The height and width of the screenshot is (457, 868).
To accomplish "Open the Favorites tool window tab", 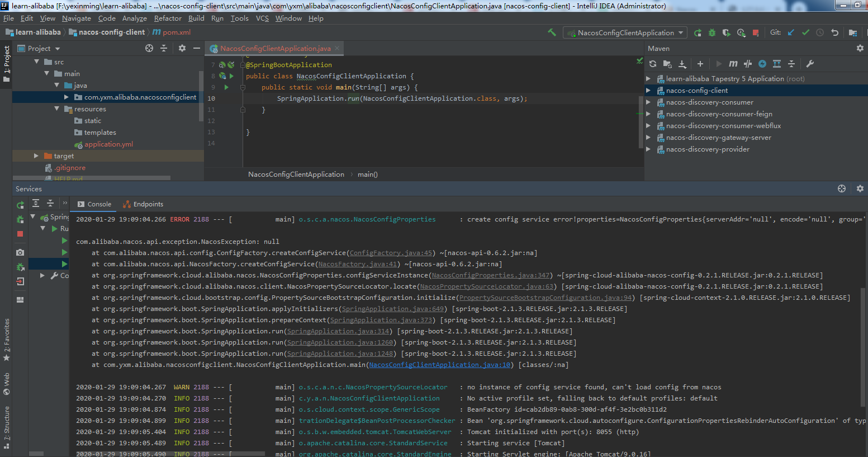I will [x=7, y=340].
